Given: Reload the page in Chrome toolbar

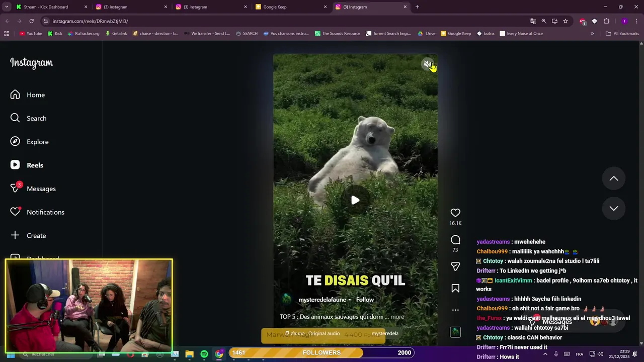Looking at the screenshot, I should point(31,21).
